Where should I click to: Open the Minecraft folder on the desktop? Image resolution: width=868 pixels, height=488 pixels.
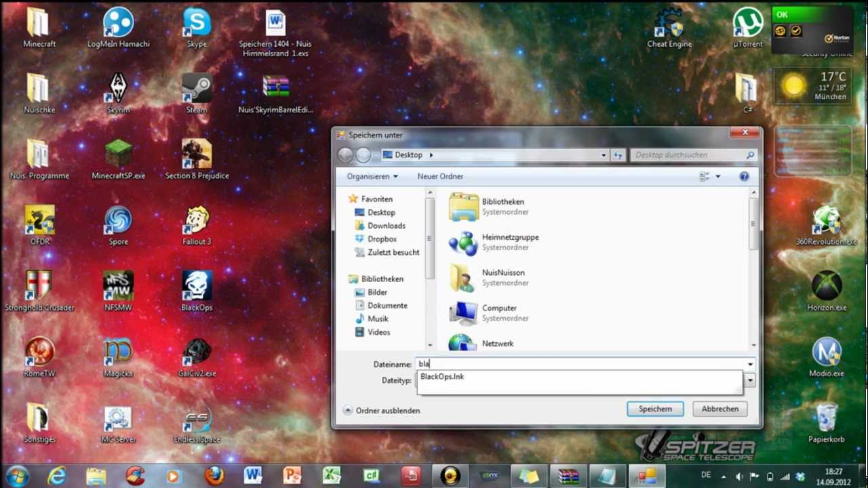click(39, 27)
